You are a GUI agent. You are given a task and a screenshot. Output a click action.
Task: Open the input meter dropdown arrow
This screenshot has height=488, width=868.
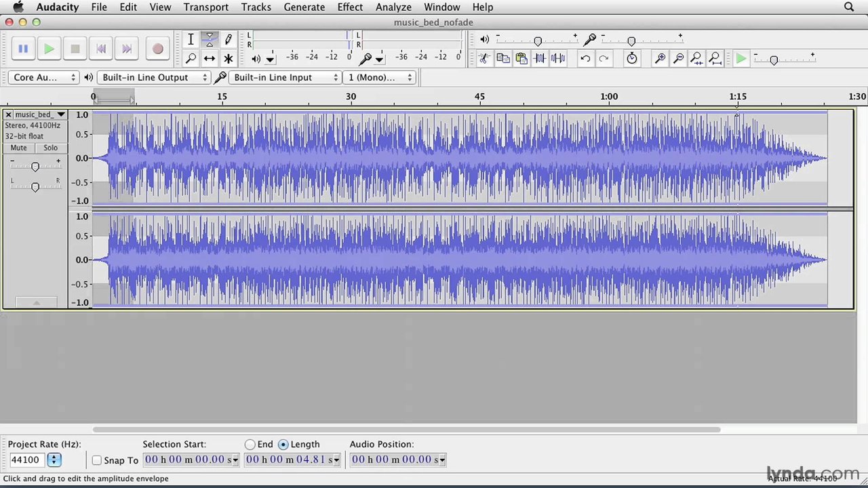(x=379, y=59)
